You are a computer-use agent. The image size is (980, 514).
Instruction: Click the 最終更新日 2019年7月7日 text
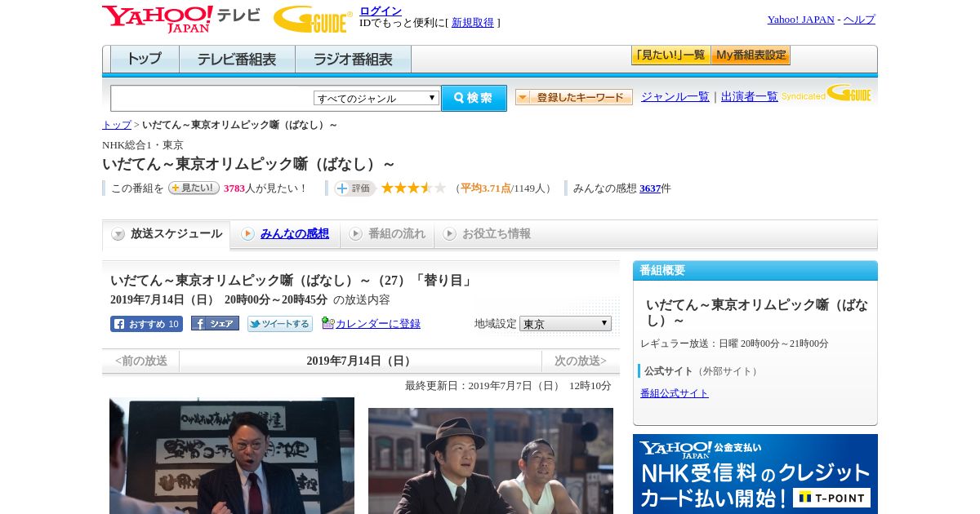(x=508, y=386)
